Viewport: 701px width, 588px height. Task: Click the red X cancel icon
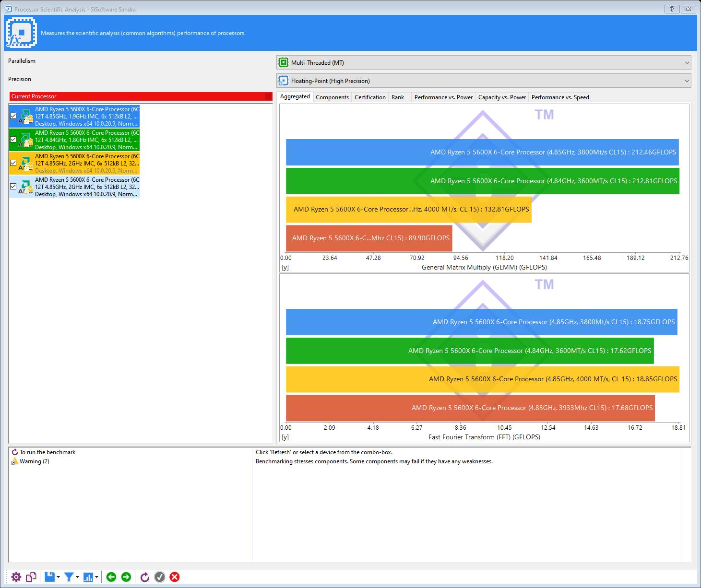pos(175,577)
